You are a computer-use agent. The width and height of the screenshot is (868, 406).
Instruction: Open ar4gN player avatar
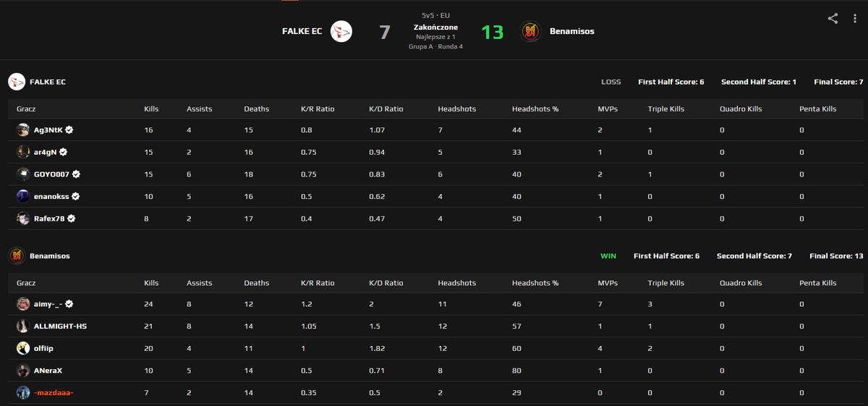[x=23, y=152]
